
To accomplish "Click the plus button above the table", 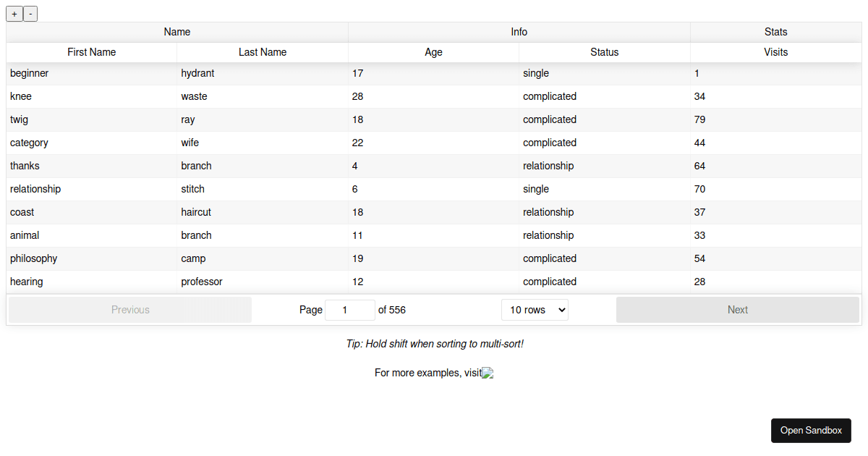I will pyautogui.click(x=14, y=13).
